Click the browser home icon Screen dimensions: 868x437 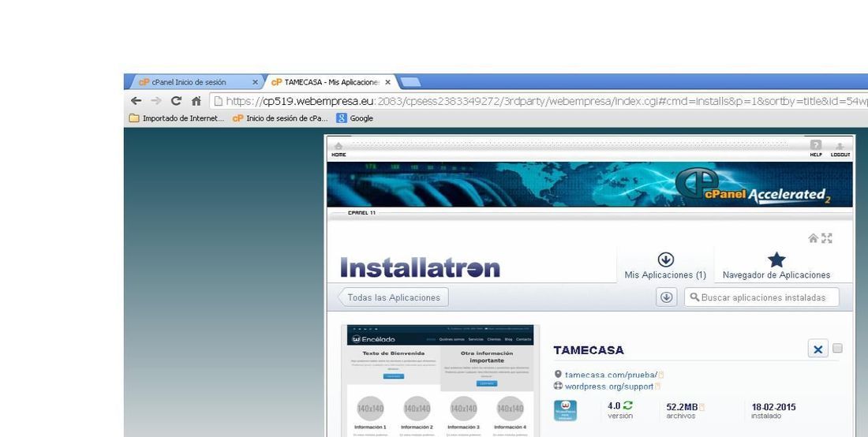coord(196,101)
